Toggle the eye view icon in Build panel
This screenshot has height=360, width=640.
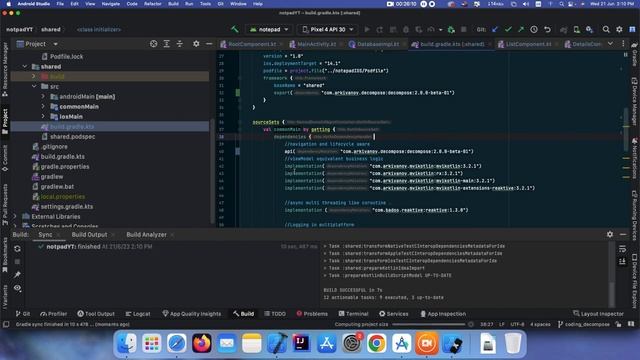[x=17, y=288]
